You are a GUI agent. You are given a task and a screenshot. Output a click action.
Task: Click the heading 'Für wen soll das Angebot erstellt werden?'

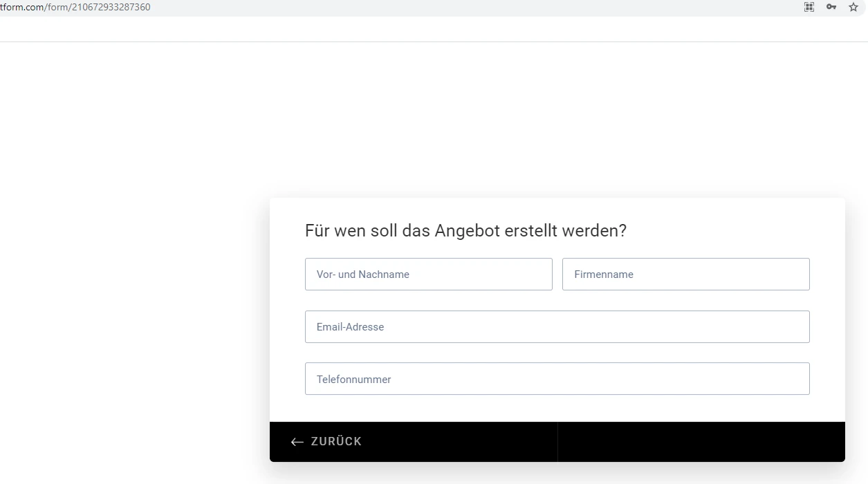(465, 231)
